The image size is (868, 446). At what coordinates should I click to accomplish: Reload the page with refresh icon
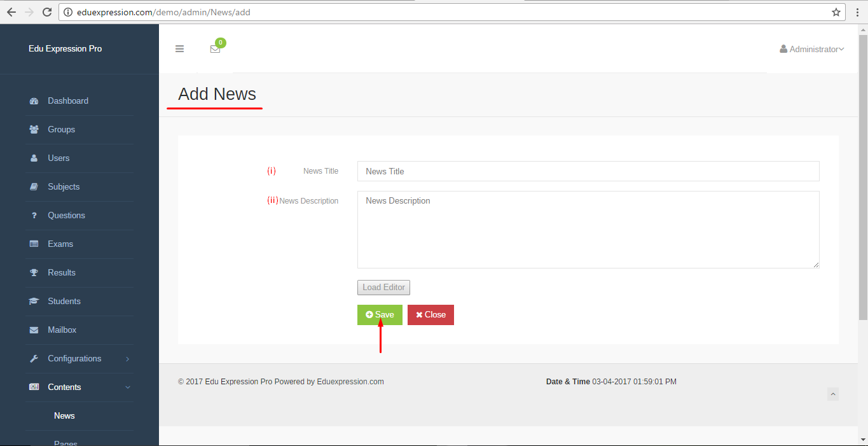46,12
